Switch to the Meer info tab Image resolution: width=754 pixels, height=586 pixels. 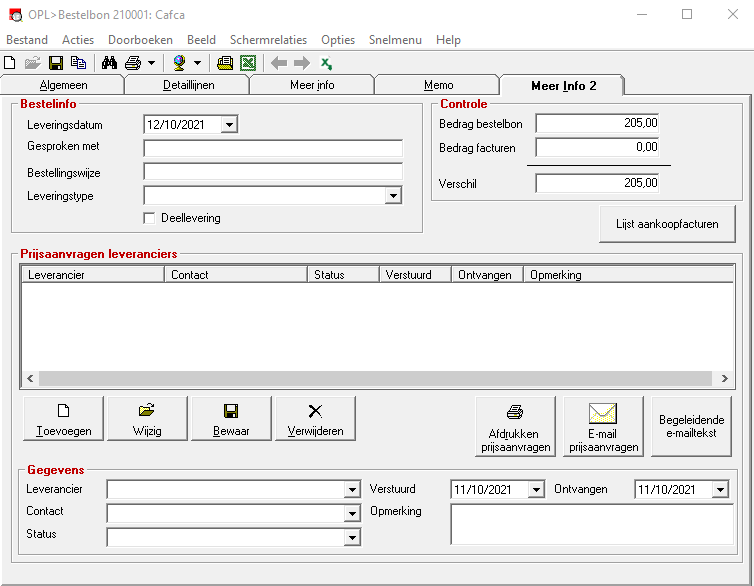pos(312,85)
